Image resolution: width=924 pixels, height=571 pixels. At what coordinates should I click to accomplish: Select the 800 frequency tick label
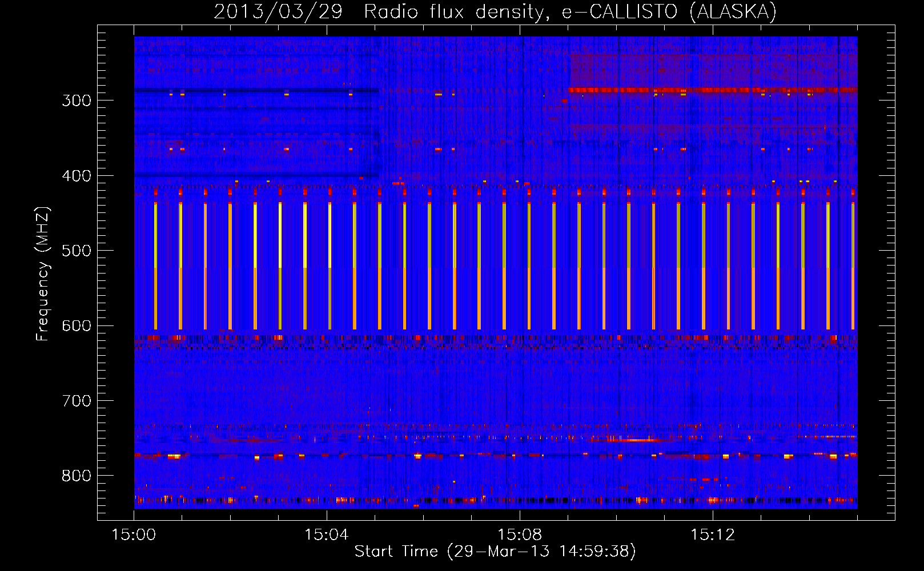click(77, 476)
